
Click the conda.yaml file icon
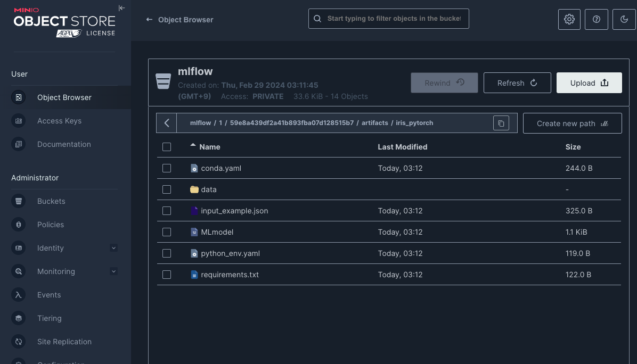point(194,168)
